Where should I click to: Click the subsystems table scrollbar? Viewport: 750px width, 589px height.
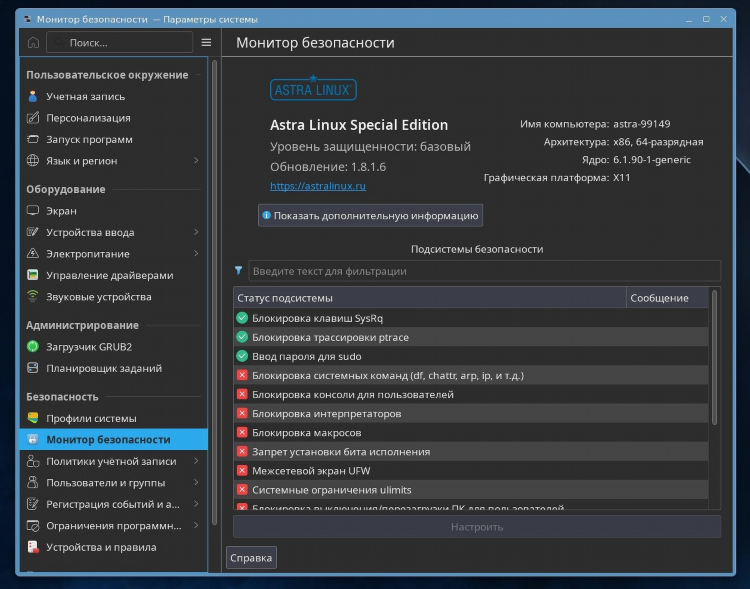pos(715,357)
